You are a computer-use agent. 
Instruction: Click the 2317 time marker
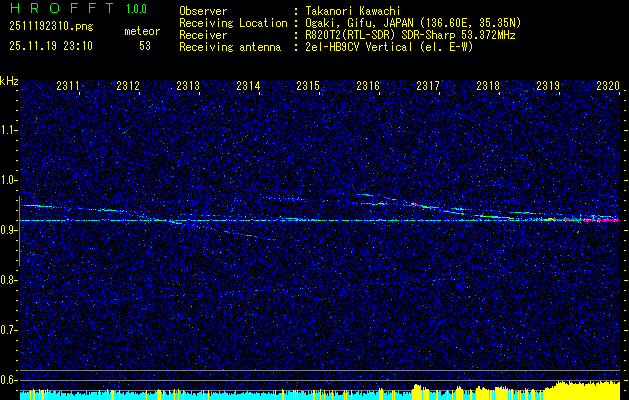tap(428, 86)
